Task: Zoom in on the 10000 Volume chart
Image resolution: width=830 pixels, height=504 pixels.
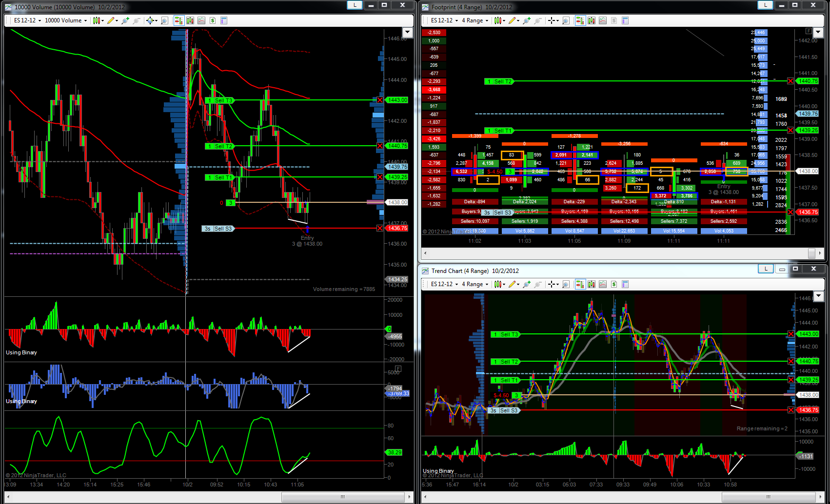Action: (x=125, y=20)
